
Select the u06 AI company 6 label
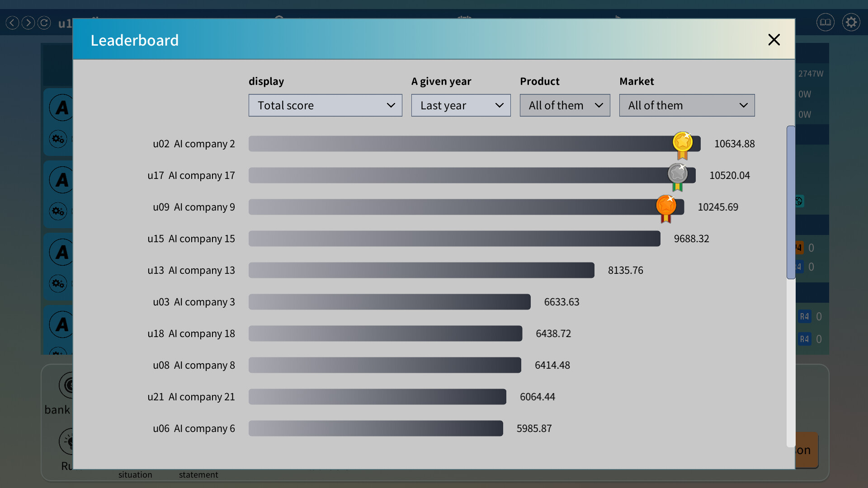[x=193, y=428]
